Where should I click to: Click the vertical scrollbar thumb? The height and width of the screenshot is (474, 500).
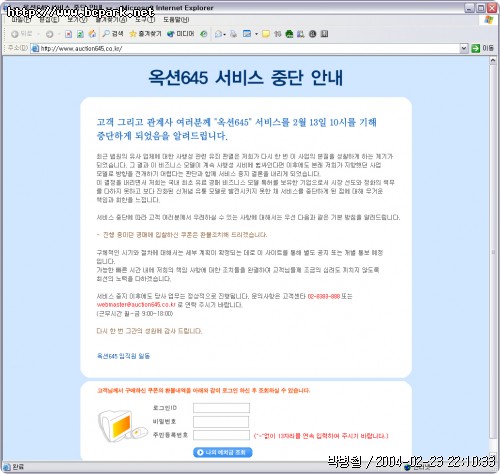click(493, 252)
